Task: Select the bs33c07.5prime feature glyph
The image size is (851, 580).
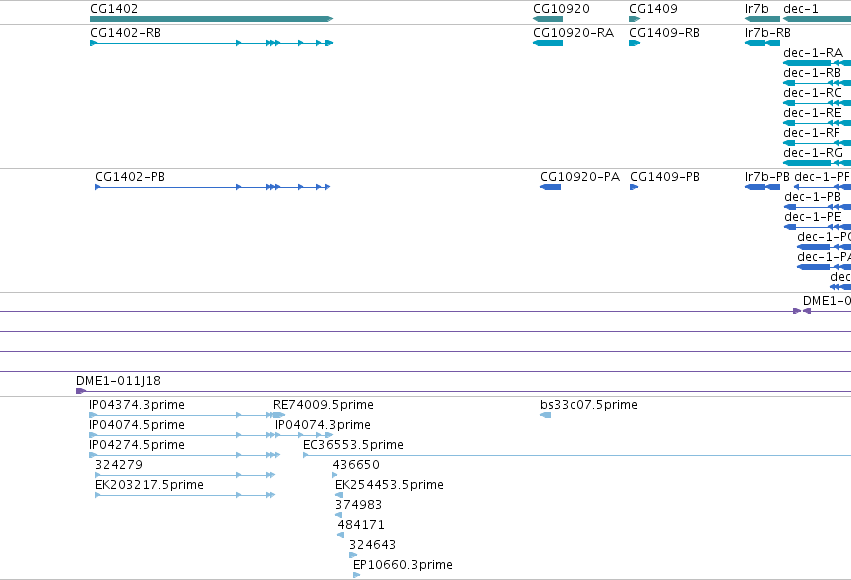Action: coord(545,415)
